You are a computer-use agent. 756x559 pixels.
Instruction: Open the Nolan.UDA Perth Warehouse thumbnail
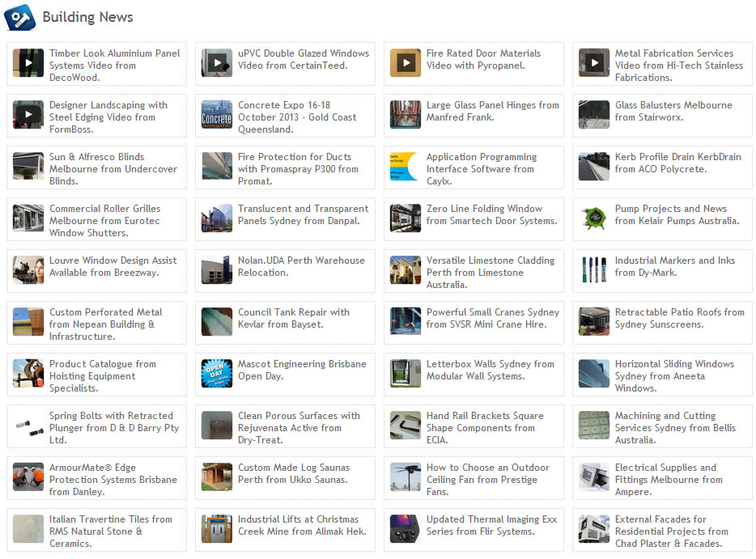pyautogui.click(x=217, y=270)
